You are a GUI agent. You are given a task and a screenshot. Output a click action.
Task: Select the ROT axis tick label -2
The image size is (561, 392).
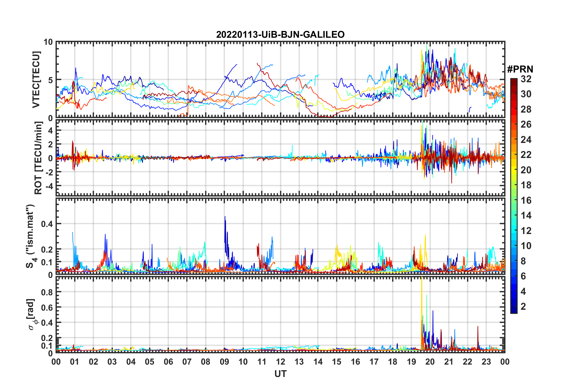coord(49,172)
